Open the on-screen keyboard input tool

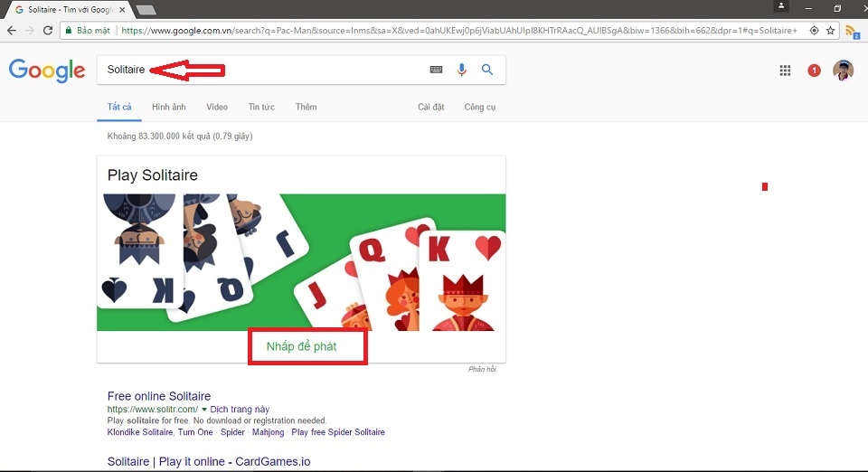tap(436, 69)
